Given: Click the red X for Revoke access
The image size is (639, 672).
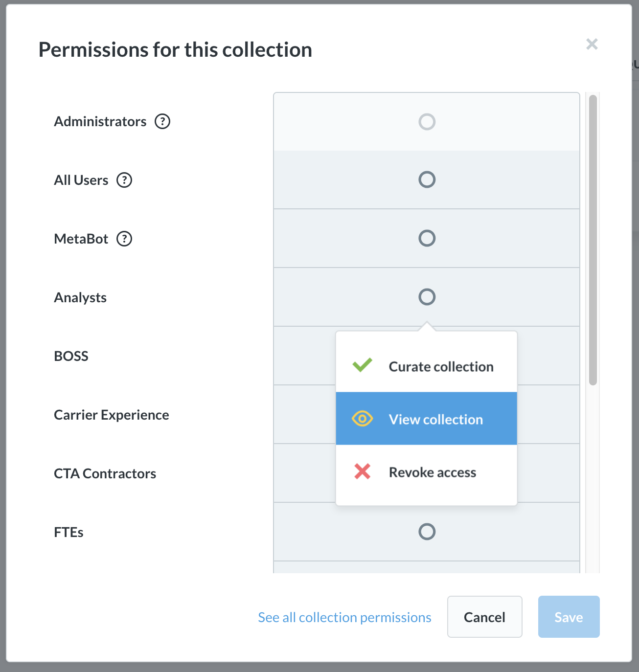Looking at the screenshot, I should tap(362, 471).
